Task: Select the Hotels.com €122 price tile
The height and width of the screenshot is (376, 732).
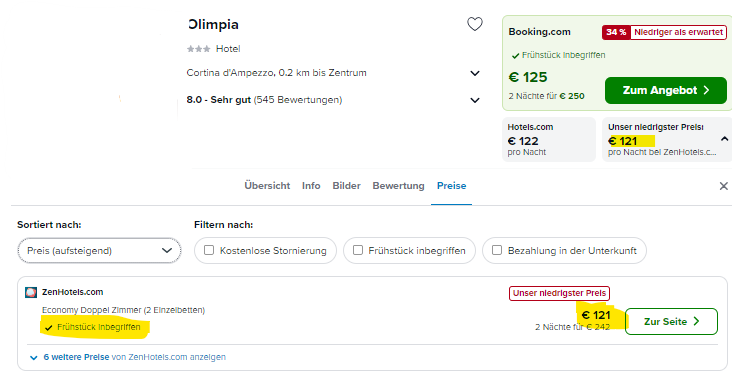Action: [x=549, y=139]
